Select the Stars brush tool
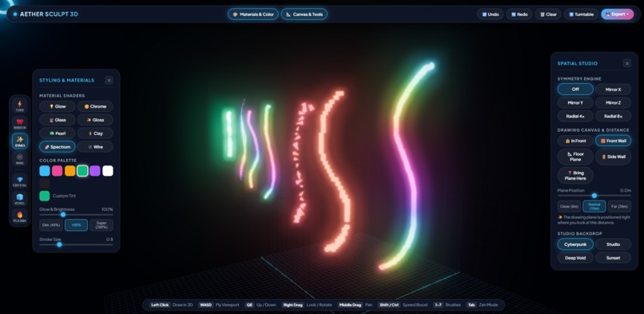Screen dimensions: 644x314 [x=20, y=141]
